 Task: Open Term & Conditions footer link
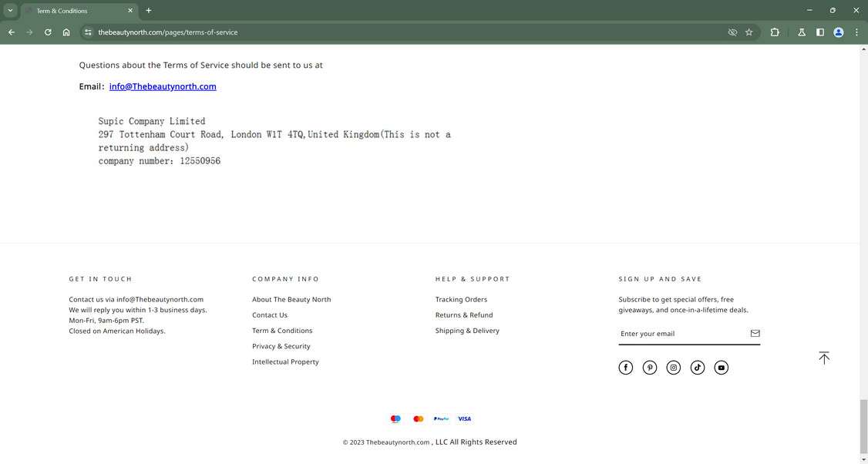pos(282,331)
